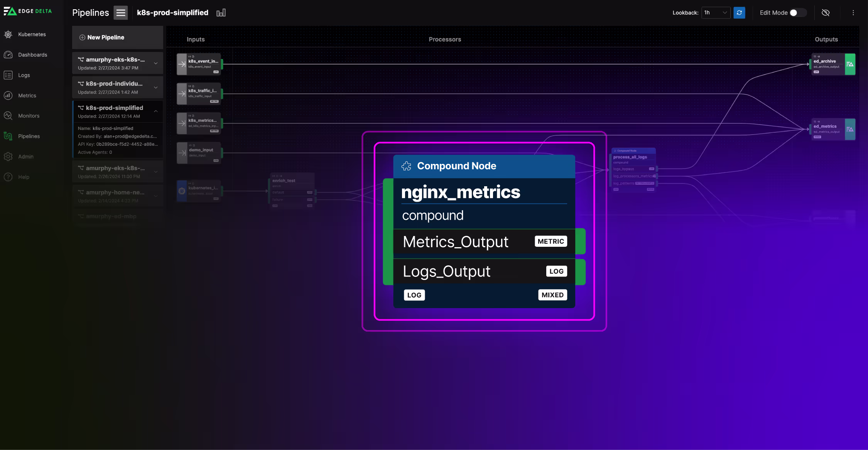Open the Logs view from the sidebar
Screen dimensions: 868x450
pyautogui.click(x=8, y=75)
